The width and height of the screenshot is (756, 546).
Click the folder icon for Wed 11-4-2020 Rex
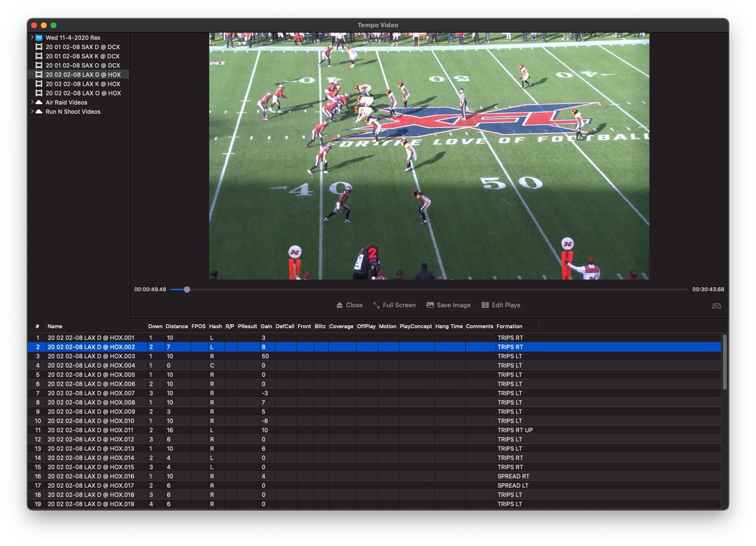pyautogui.click(x=39, y=38)
